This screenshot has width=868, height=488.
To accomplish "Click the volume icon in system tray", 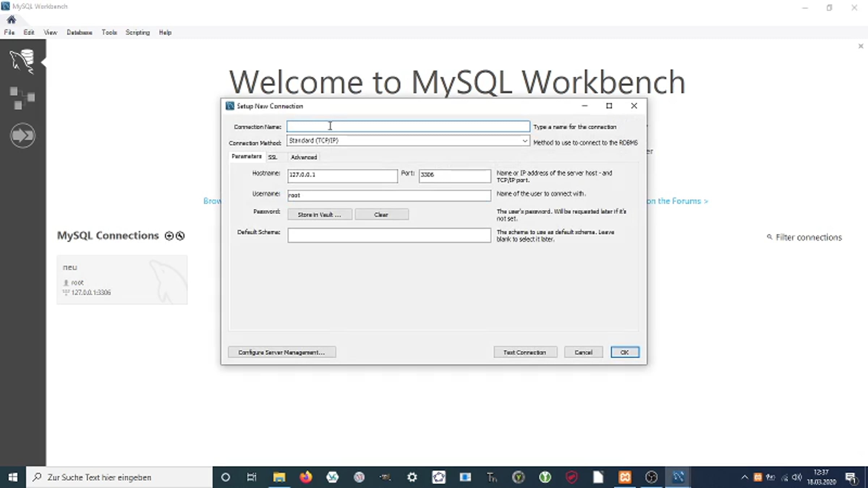I will [x=797, y=477].
